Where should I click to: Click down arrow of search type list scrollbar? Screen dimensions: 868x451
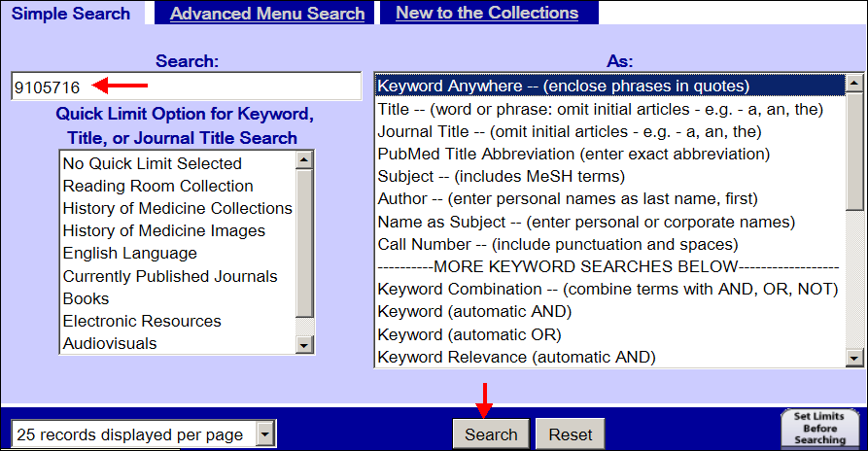point(854,358)
